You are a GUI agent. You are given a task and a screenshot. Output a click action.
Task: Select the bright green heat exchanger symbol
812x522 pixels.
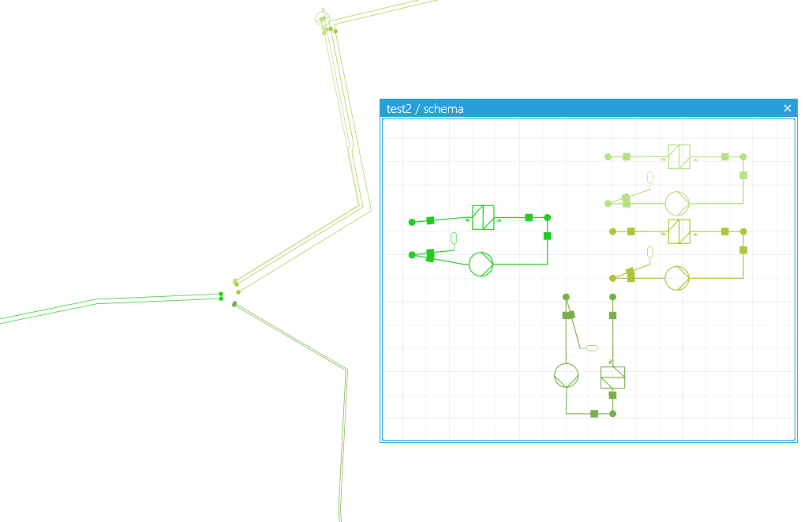click(483, 217)
